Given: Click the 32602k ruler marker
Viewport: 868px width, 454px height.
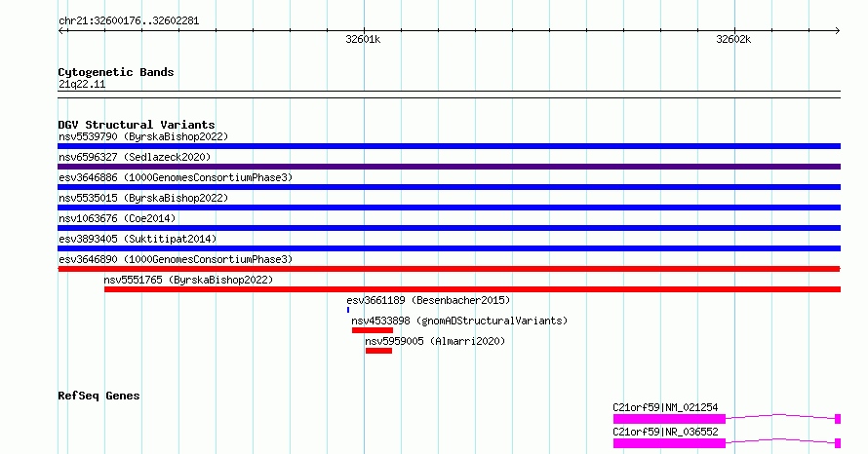Looking at the screenshot, I should point(733,39).
